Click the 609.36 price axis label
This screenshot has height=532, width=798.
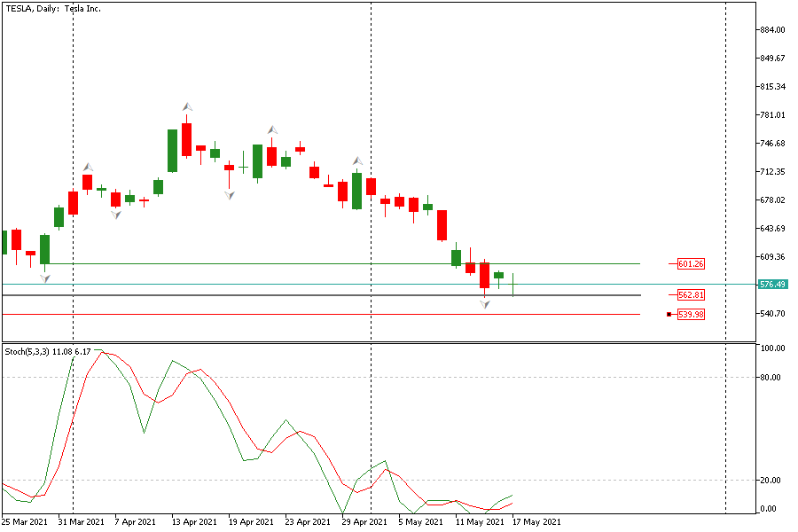772,257
